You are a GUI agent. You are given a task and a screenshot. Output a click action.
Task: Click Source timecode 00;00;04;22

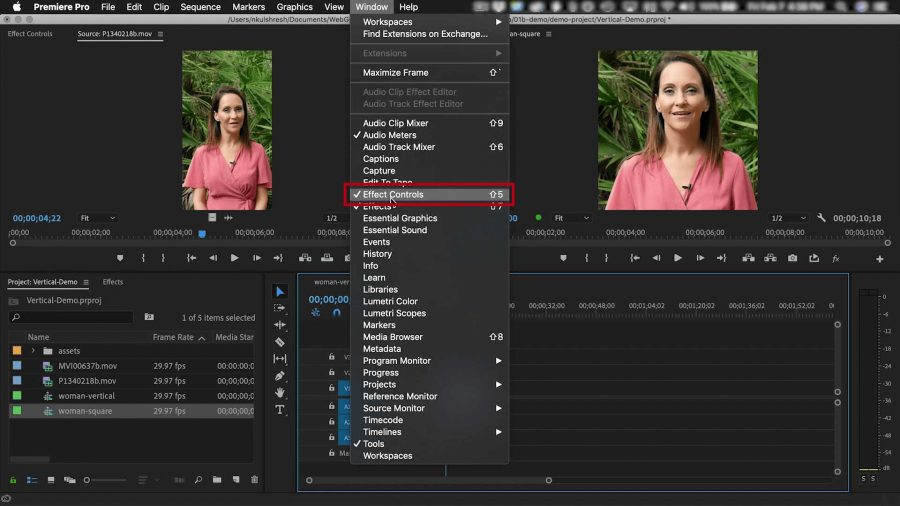[37, 218]
